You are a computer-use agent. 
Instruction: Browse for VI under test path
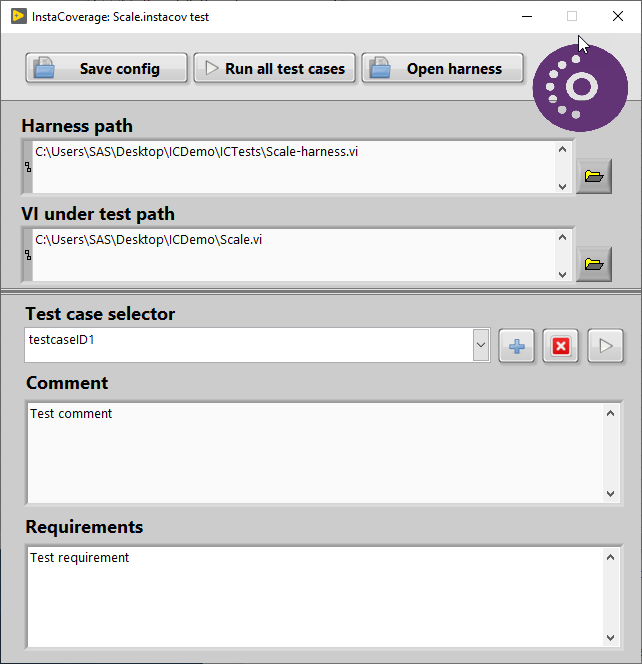594,264
